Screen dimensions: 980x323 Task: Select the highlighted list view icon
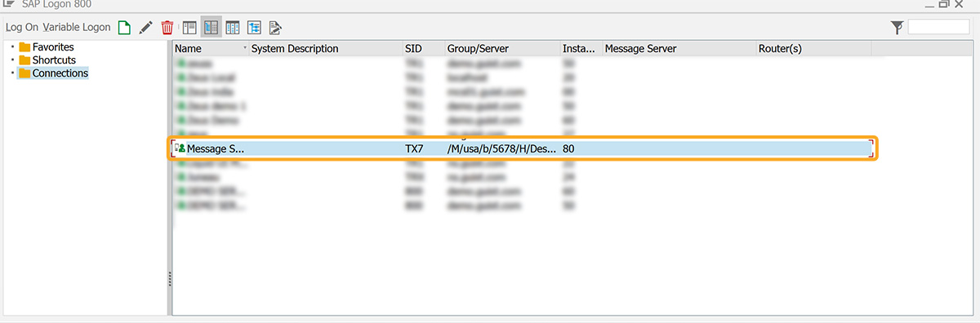click(212, 28)
